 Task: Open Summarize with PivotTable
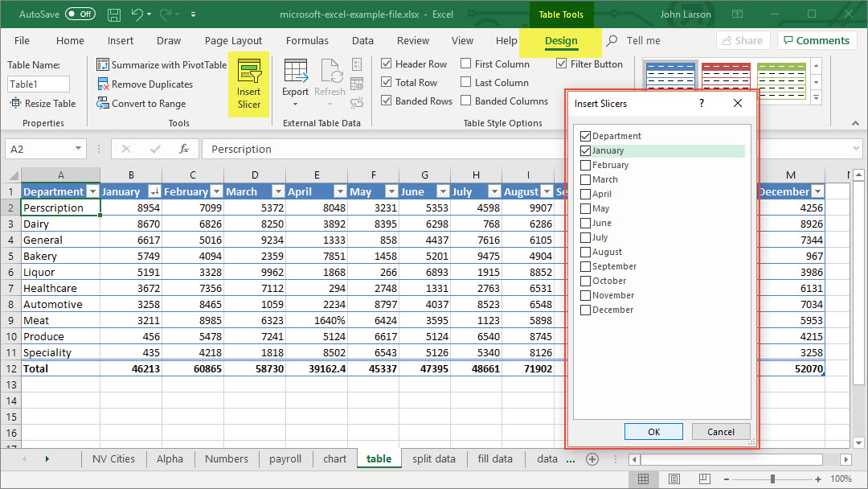click(x=162, y=64)
